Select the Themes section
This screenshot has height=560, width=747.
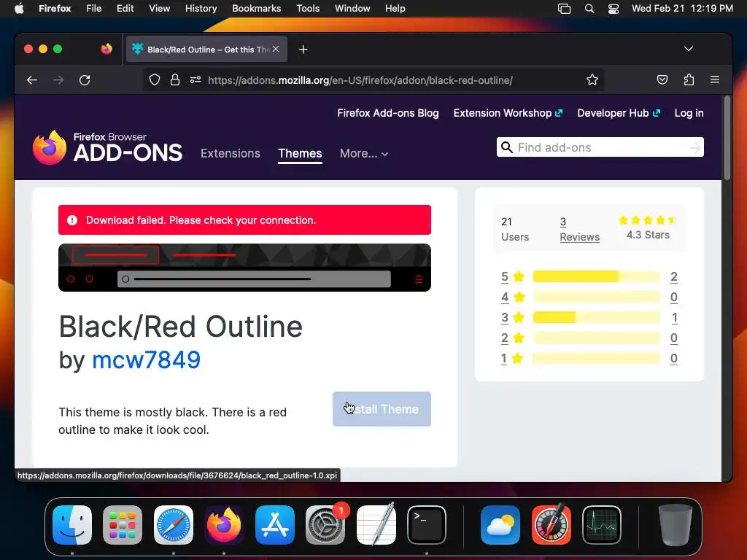pos(300,153)
